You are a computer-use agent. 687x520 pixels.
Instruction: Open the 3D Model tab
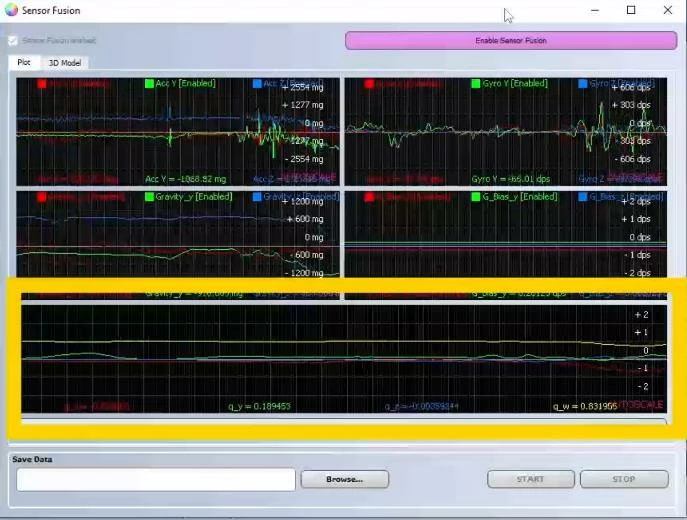click(x=65, y=63)
